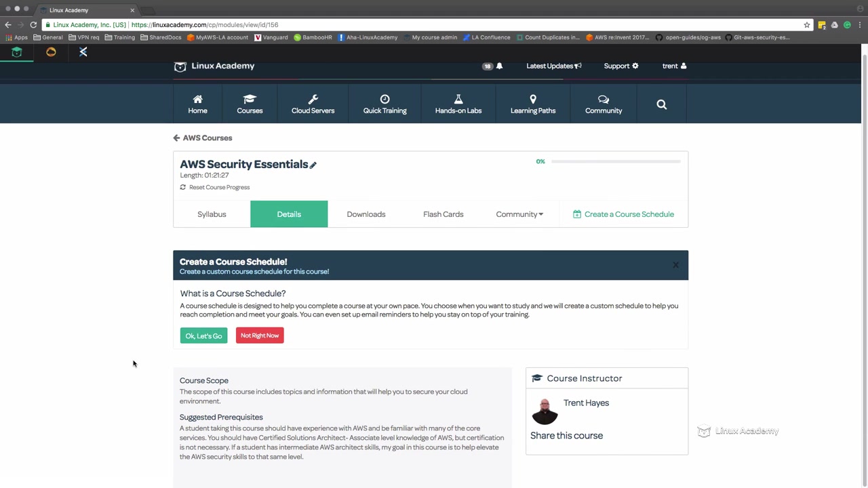The width and height of the screenshot is (868, 488).
Task: Select the Linux Academy browser tab
Action: (x=87, y=10)
